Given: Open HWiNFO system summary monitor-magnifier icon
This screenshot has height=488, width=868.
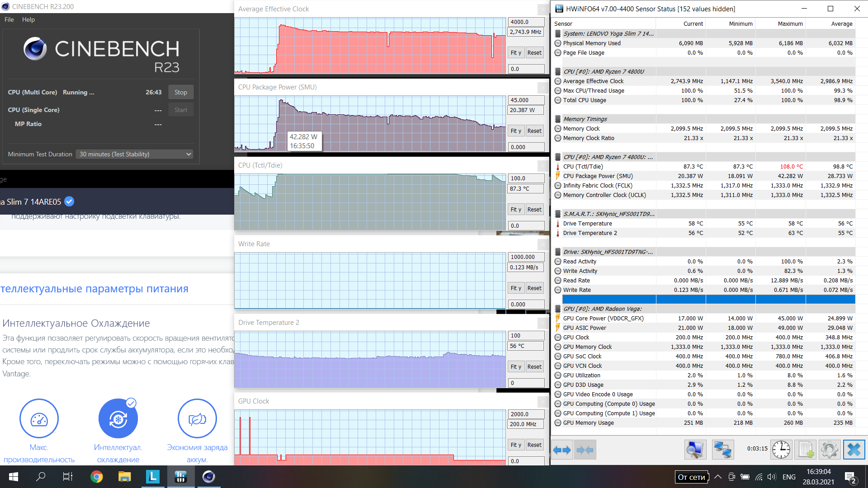Looking at the screenshot, I should pyautogui.click(x=695, y=450).
